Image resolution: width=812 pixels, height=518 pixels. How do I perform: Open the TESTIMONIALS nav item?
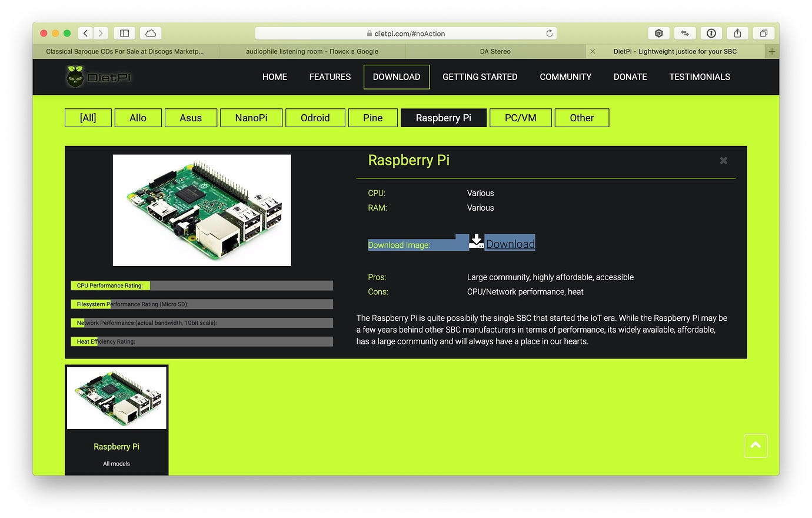(x=700, y=77)
